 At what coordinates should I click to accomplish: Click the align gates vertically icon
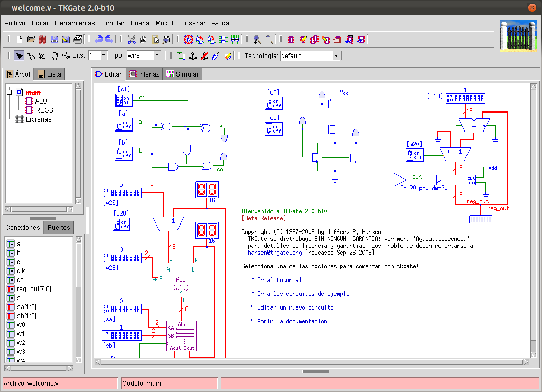pos(223,40)
